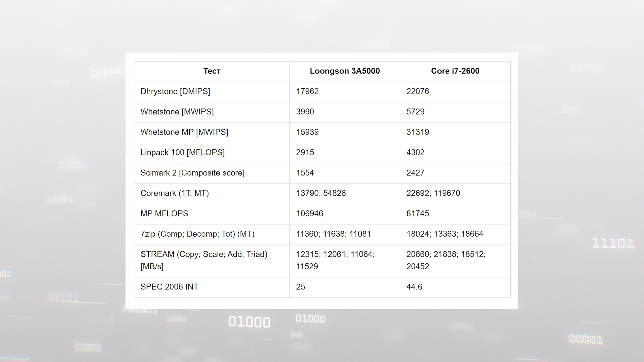Image resolution: width=644 pixels, height=362 pixels.
Task: Select the 'Dhrystone [DMIPS]' row label
Action: tap(175, 91)
